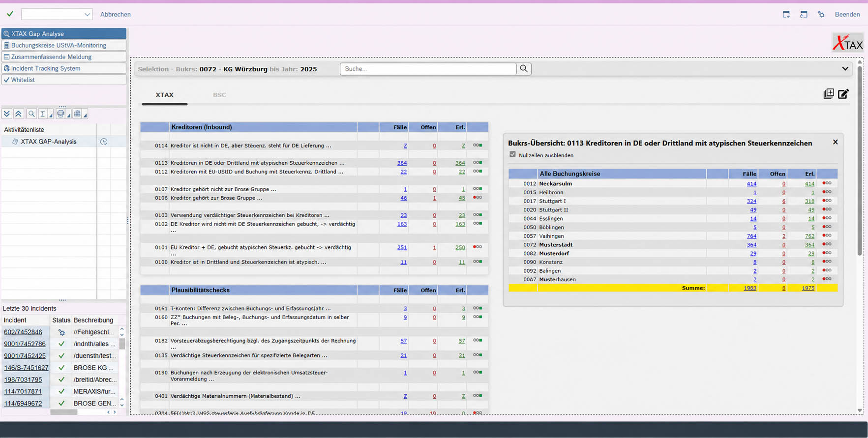Image resolution: width=868 pixels, height=438 pixels.
Task: Click the incidents list horizontal scrollbar
Action: coord(64,412)
